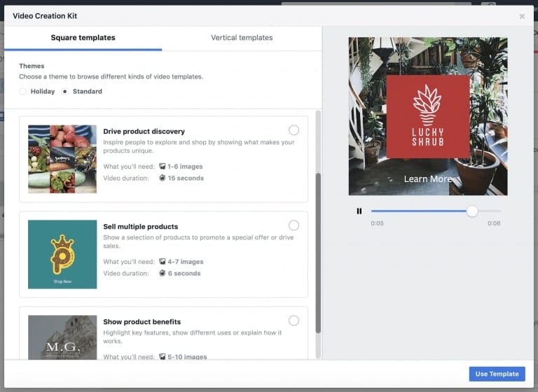Choose the Show product benefits template radio
Image resolution: width=538 pixels, height=392 pixels.
pos(294,321)
